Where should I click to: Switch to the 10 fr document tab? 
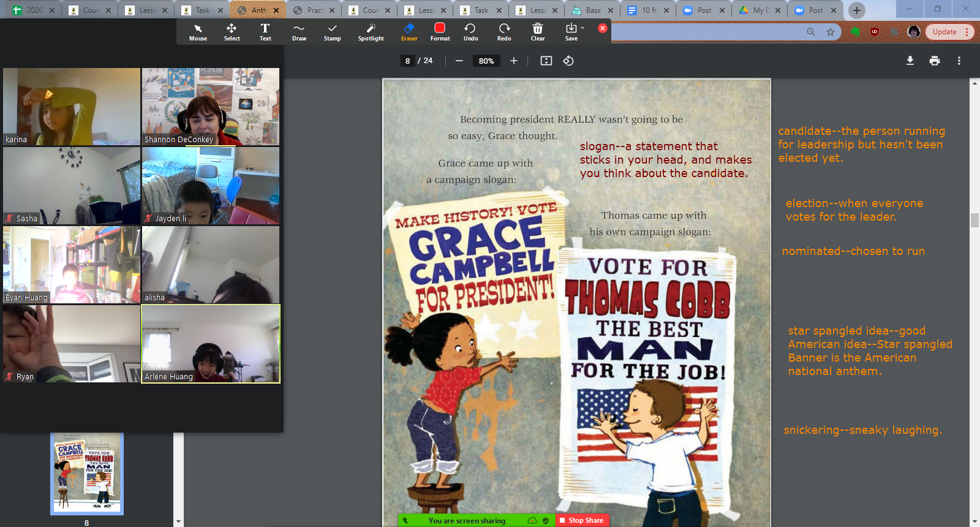(649, 10)
